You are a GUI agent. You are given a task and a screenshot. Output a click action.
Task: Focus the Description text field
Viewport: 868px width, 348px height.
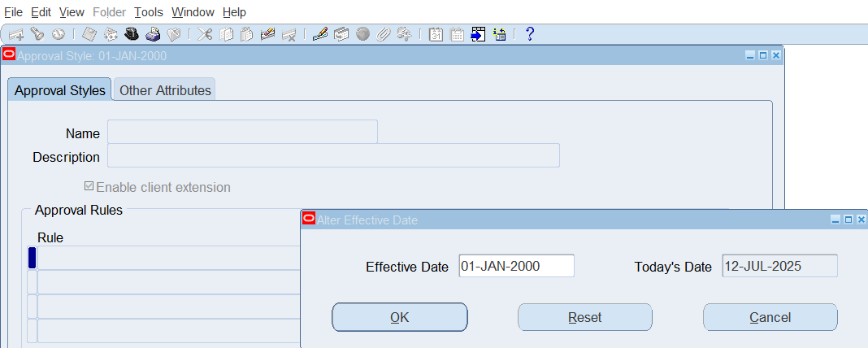(333, 156)
